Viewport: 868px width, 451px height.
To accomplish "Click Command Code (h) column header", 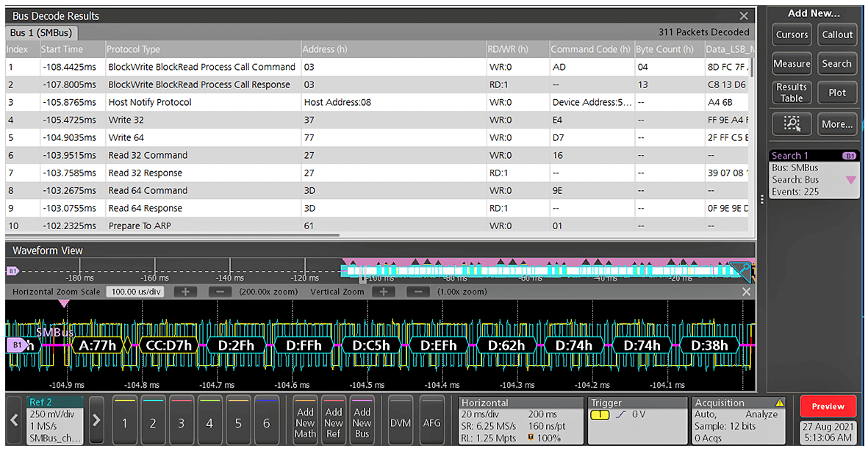I will (x=591, y=49).
